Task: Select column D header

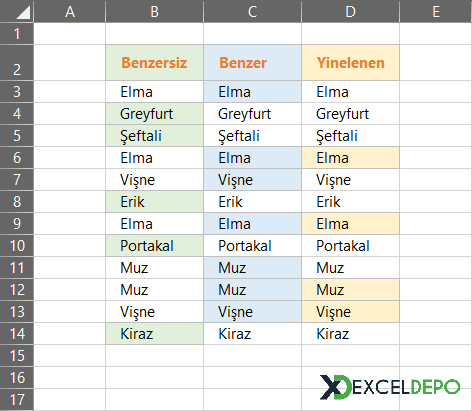Action: click(350, 11)
